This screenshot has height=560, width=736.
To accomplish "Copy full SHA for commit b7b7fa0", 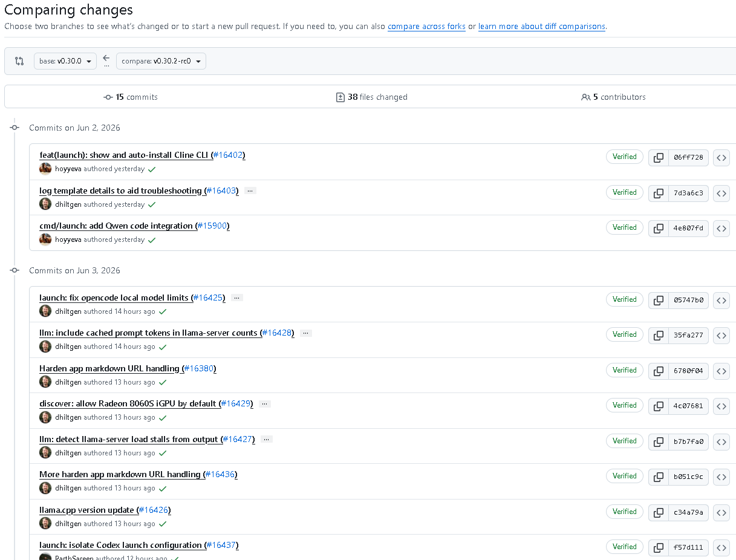I will coord(659,441).
